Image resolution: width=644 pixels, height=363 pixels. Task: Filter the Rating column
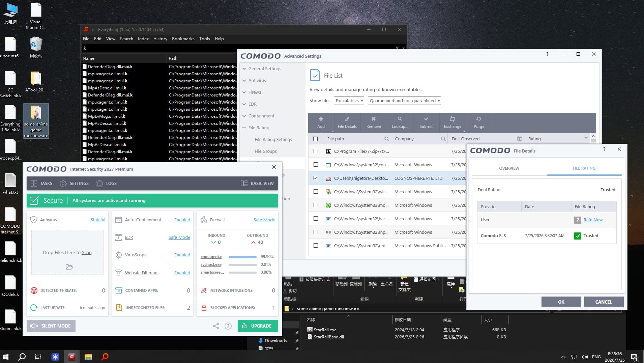(586, 139)
